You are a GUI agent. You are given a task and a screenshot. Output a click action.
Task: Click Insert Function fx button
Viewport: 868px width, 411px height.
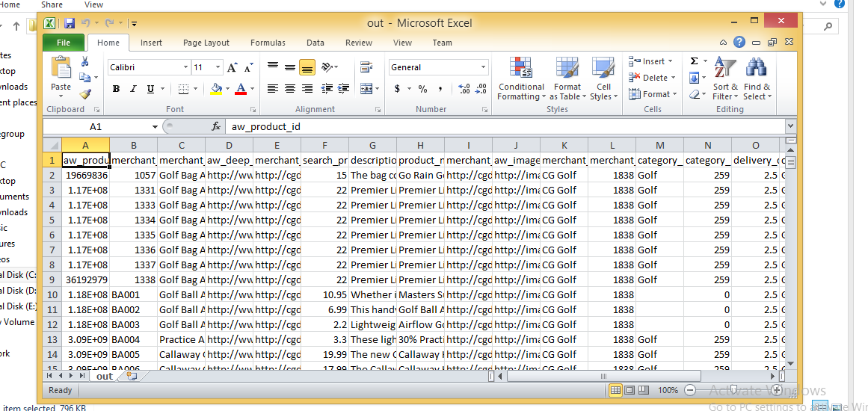[217, 127]
